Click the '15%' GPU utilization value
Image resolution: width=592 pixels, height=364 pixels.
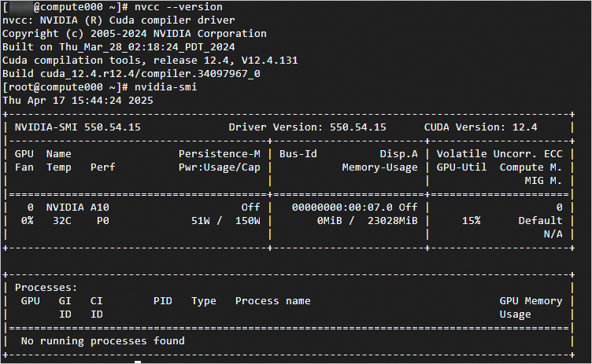[472, 221]
